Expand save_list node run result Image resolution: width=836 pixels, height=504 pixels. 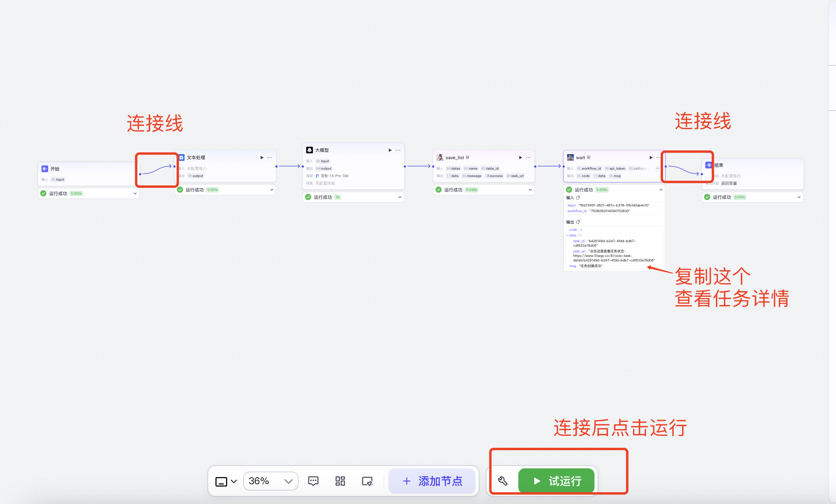click(x=530, y=190)
